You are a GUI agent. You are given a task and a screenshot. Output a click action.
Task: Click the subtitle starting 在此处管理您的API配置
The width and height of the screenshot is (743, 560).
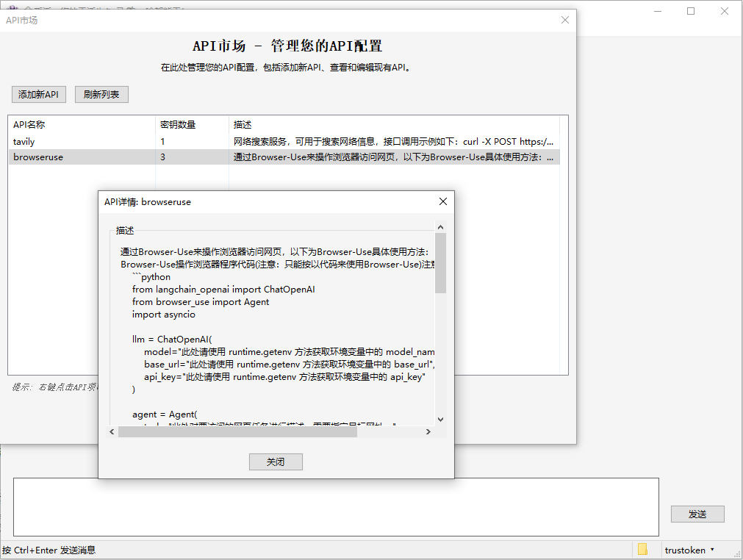[x=286, y=68]
